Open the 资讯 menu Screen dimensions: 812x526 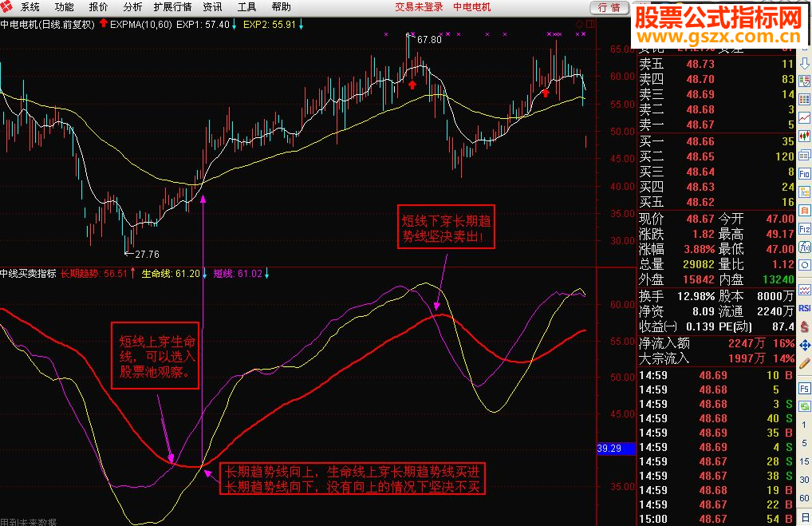[212, 6]
